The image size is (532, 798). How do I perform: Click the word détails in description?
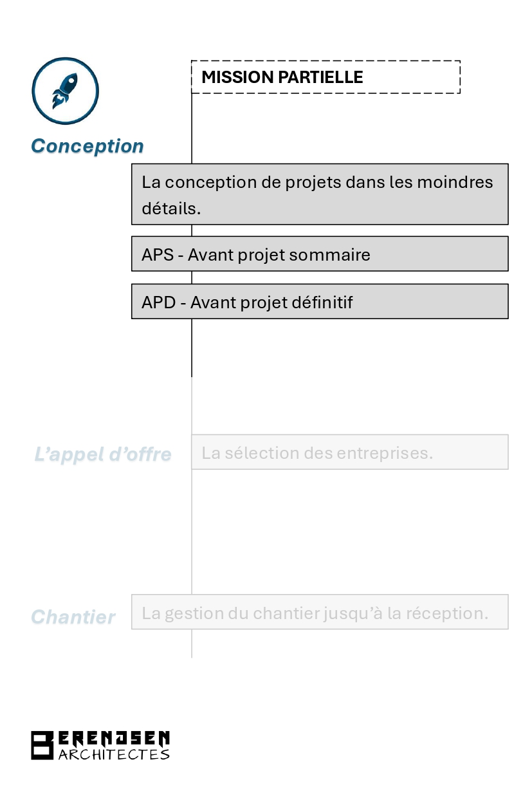(171, 209)
